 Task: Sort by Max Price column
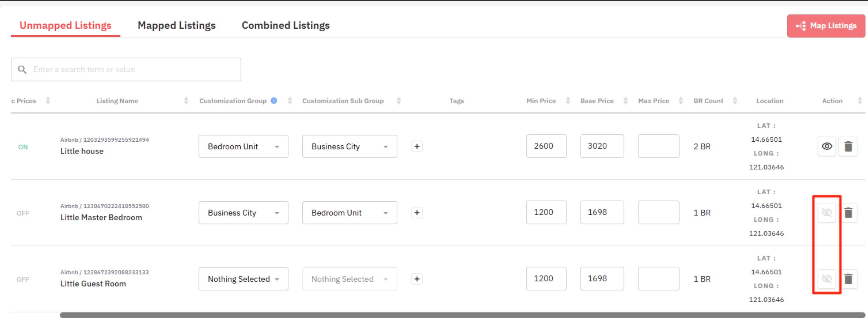681,101
